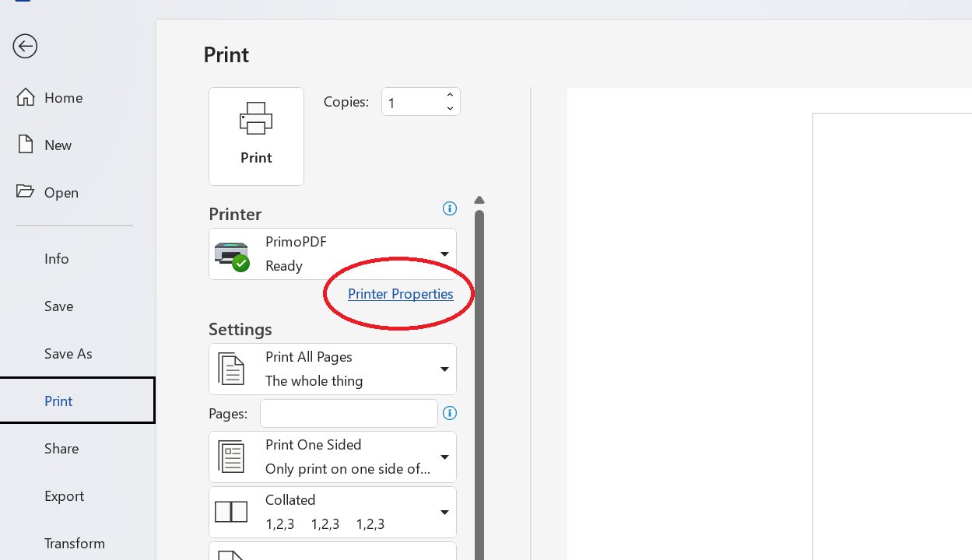Select the Print tab in sidebar
The image size is (972, 560).
(x=77, y=401)
